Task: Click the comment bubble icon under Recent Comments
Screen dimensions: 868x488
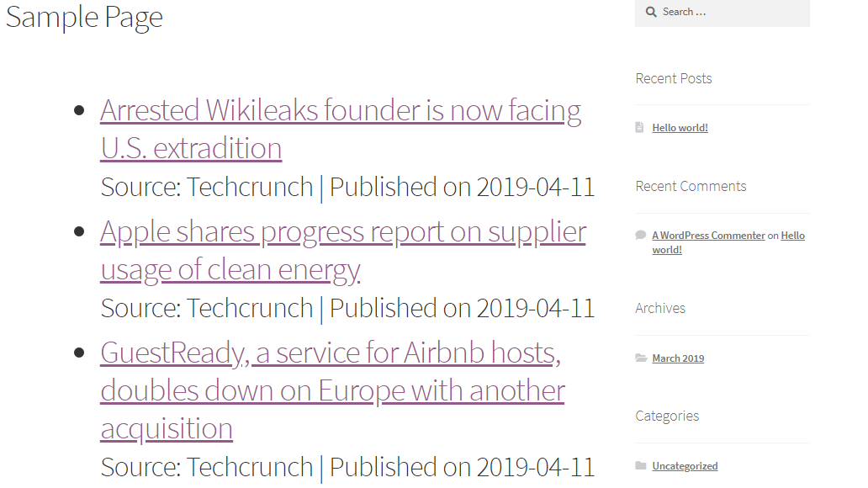Action: point(640,235)
